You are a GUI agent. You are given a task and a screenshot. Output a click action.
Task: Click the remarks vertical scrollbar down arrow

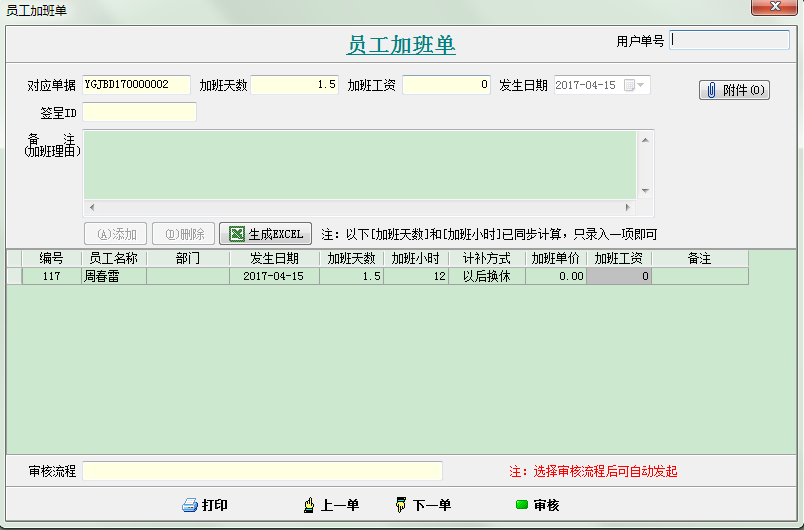[x=645, y=191]
